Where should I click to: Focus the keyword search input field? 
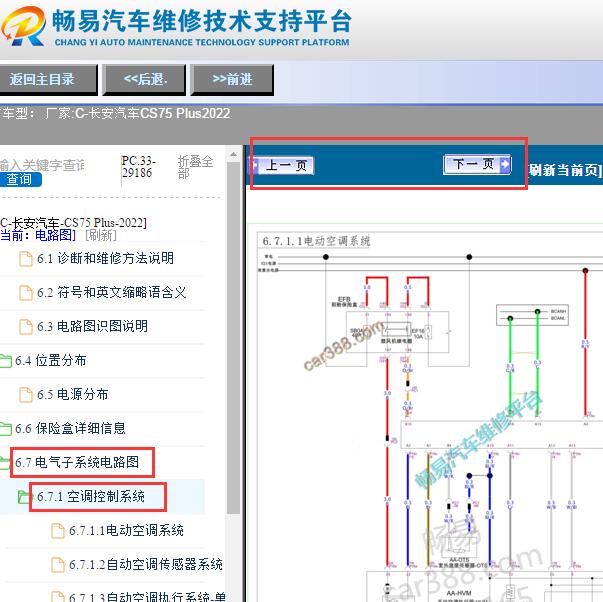(x=42, y=165)
